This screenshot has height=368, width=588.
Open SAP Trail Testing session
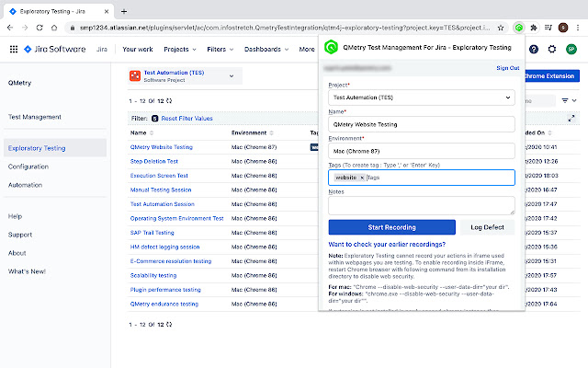(152, 233)
